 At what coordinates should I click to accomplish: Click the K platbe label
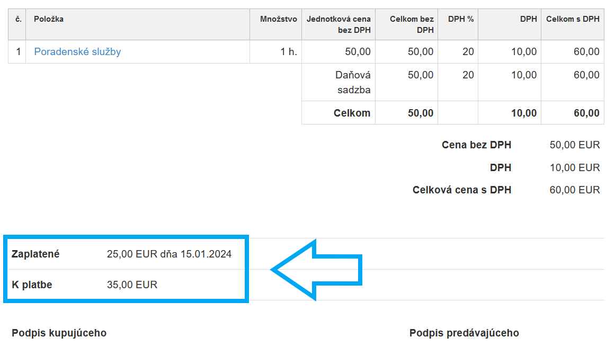click(32, 285)
